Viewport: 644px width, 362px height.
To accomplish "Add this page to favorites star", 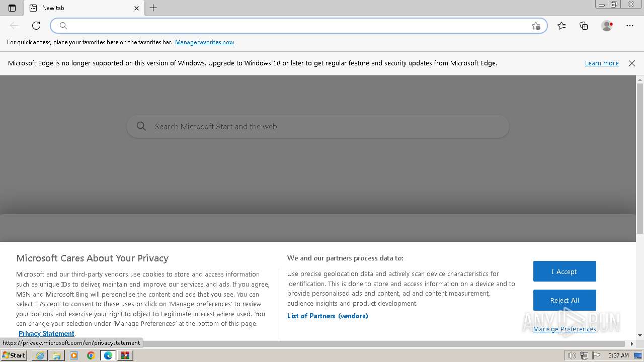I will (536, 26).
